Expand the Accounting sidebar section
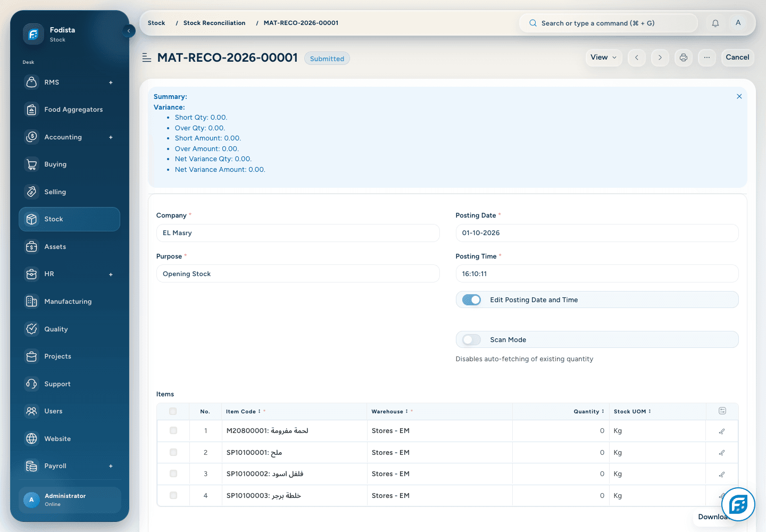 111,137
